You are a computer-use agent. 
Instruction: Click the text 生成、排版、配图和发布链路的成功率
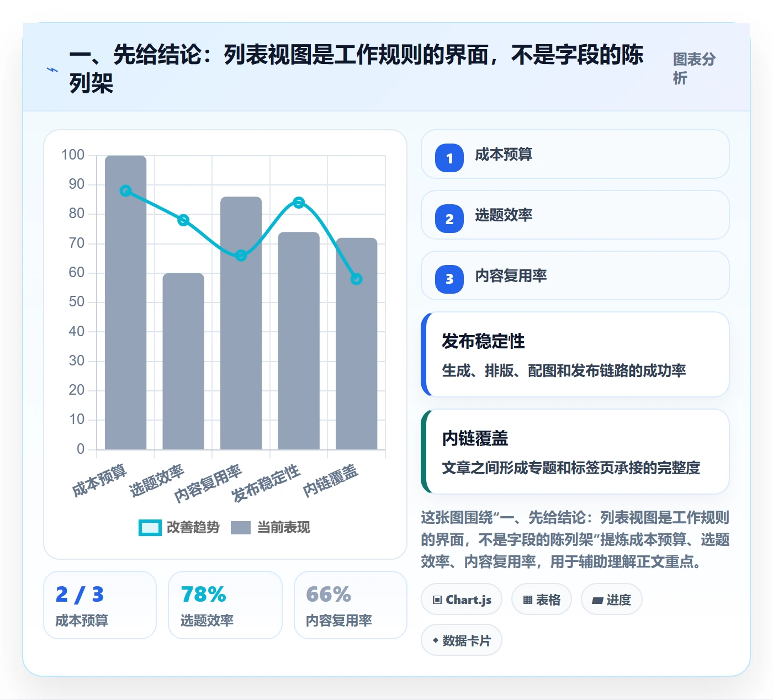tap(564, 370)
